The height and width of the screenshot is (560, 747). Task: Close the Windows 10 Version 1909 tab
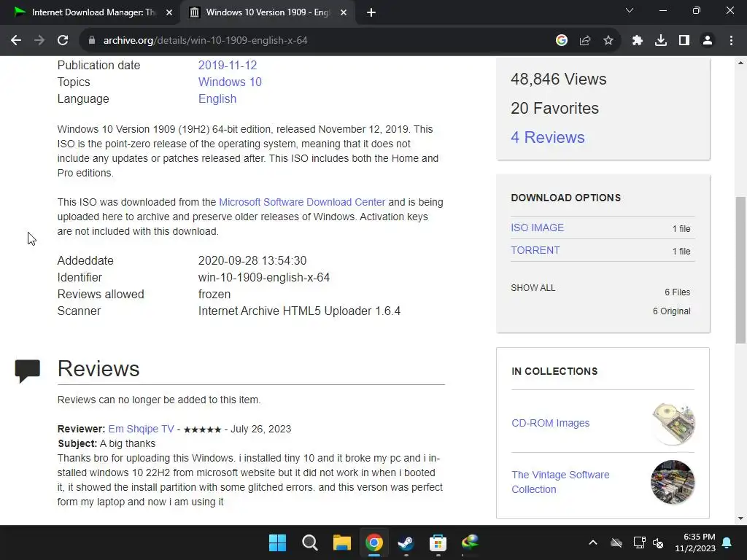click(344, 13)
